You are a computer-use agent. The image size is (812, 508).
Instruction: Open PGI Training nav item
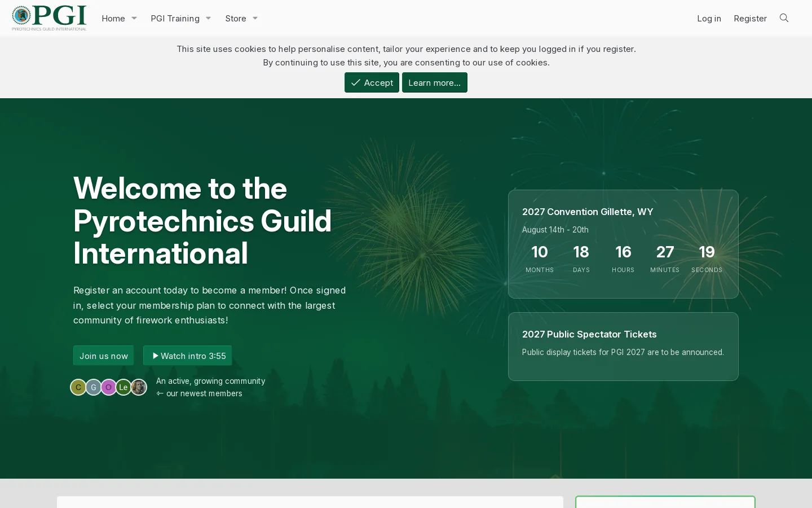[175, 18]
